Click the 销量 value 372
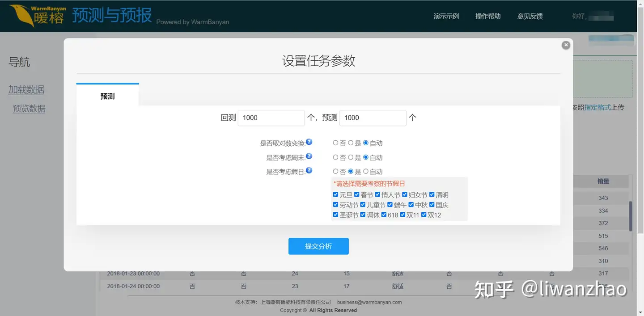 pos(603,223)
